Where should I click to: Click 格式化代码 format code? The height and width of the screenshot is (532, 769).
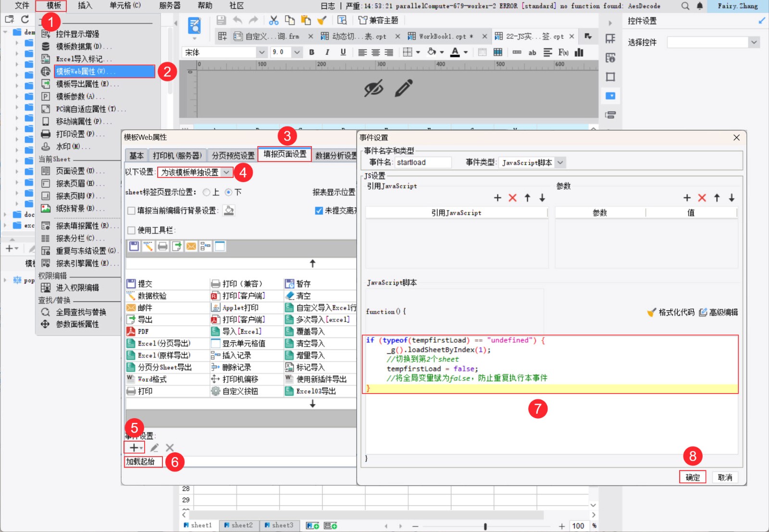point(671,312)
